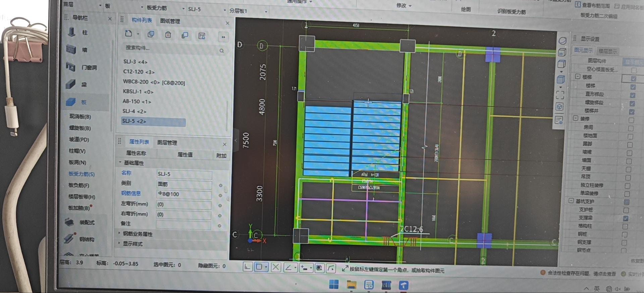Open the Windows Start button
Image resolution: width=644 pixels, height=293 pixels.
334,284
